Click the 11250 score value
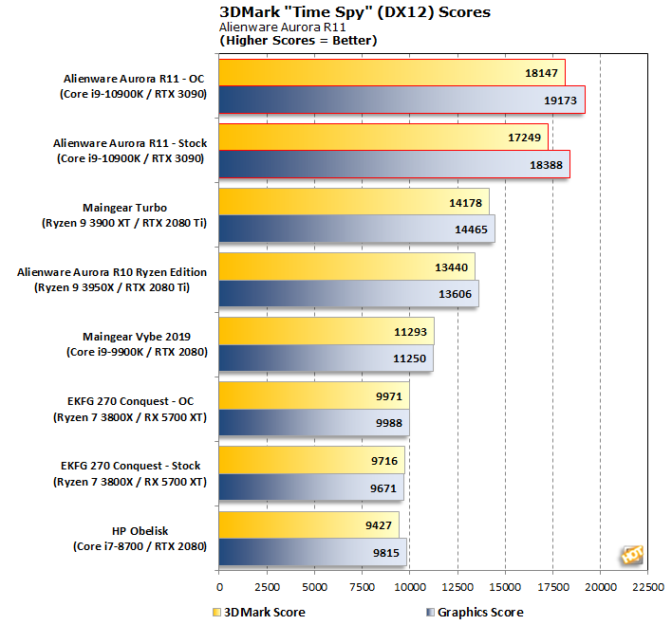Screen dimensions: 672x625 click(x=410, y=358)
